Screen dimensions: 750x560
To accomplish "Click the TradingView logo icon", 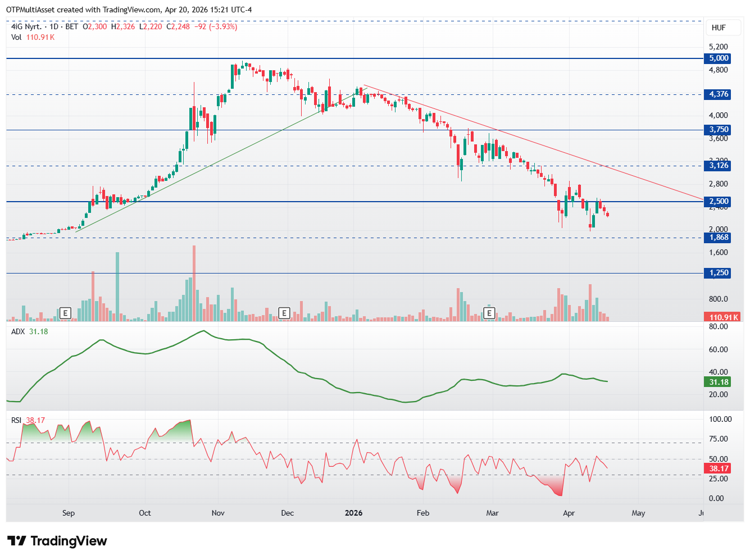I will [x=17, y=541].
